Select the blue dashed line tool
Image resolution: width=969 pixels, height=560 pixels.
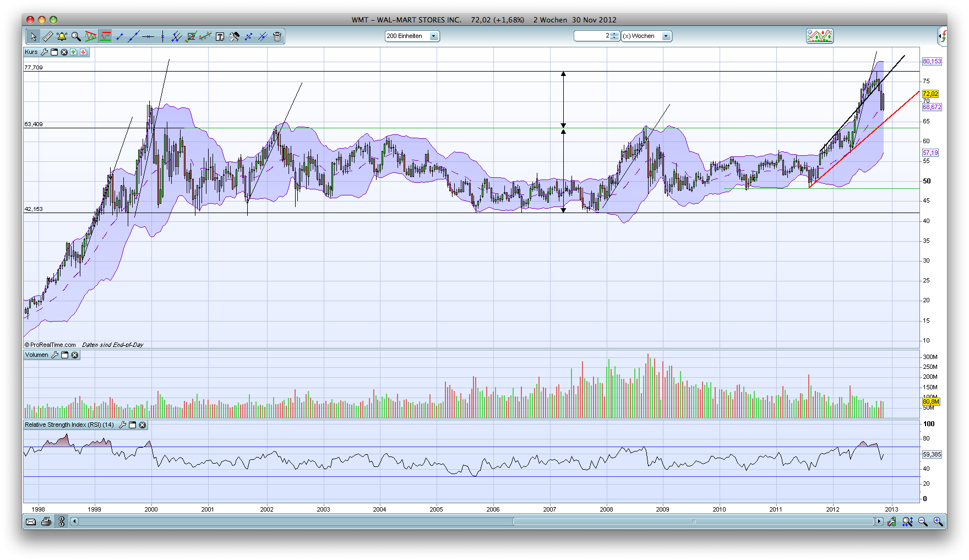tap(248, 36)
